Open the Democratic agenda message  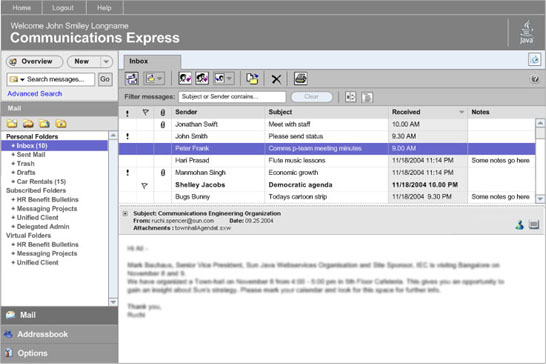pyautogui.click(x=300, y=185)
